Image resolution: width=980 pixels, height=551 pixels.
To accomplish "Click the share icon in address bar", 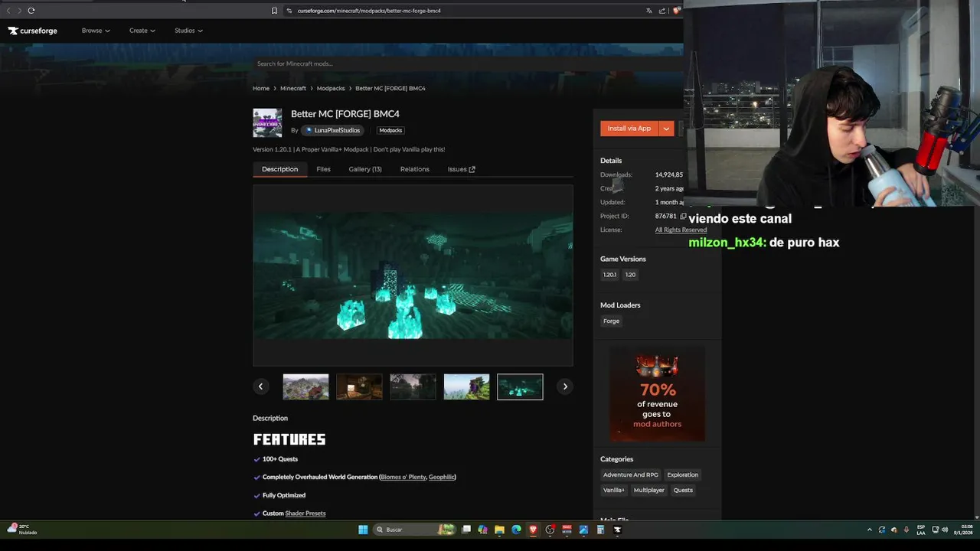I will [x=662, y=11].
